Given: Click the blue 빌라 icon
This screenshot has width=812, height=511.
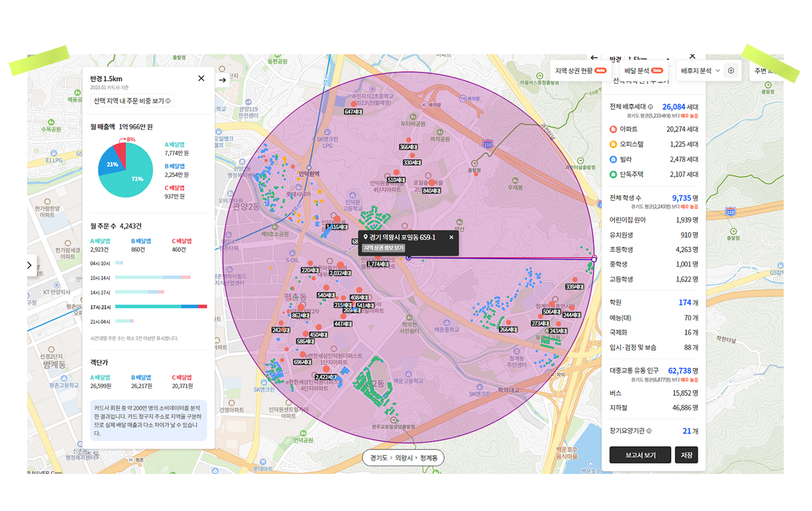Looking at the screenshot, I should click(x=613, y=159).
